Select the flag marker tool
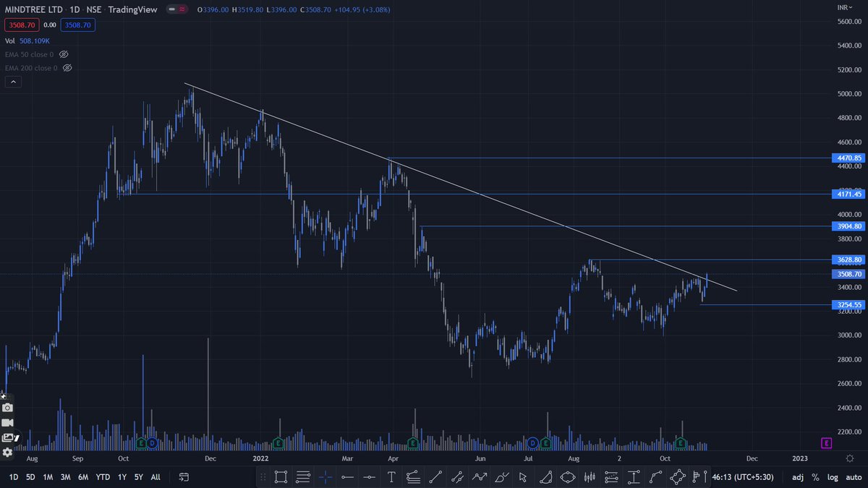The width and height of the screenshot is (868, 488). coord(699,477)
